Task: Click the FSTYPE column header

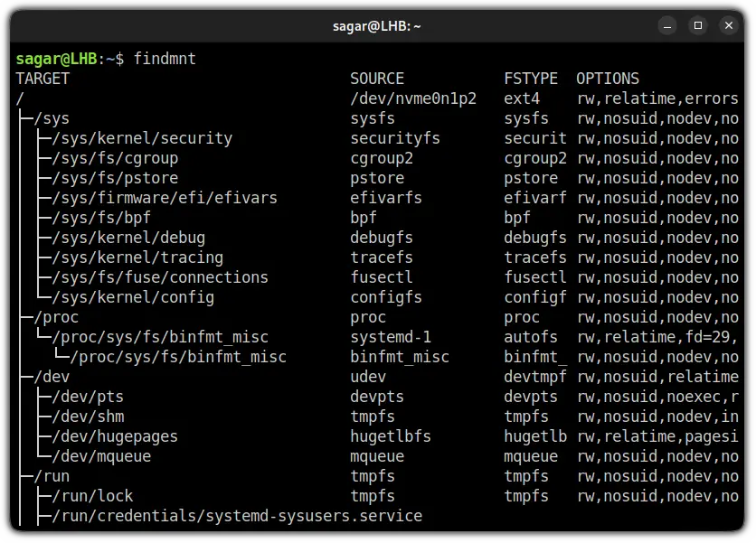Action: 529,79
